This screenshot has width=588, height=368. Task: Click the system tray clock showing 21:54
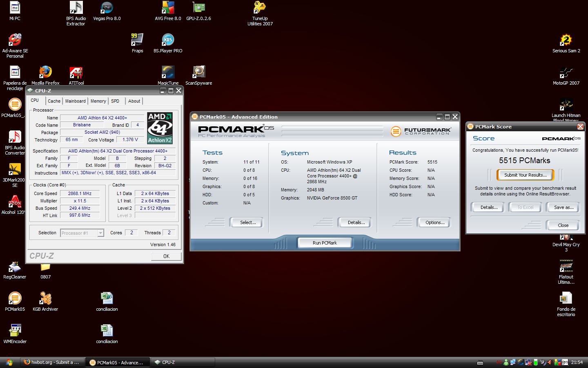577,362
